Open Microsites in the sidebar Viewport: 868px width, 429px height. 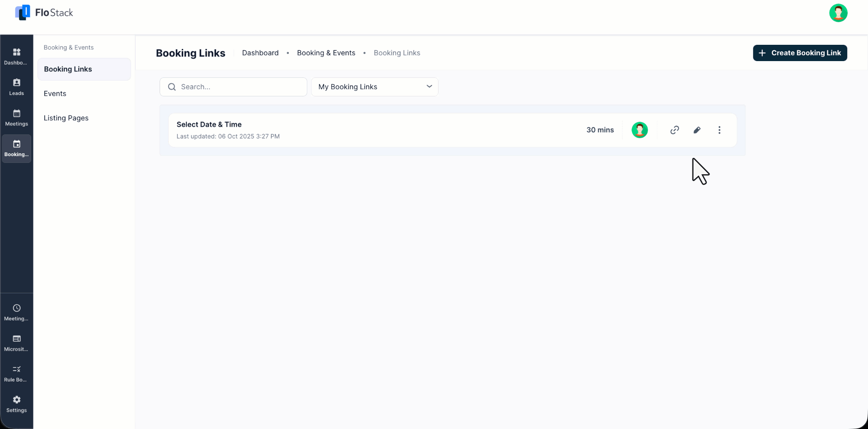point(16,343)
